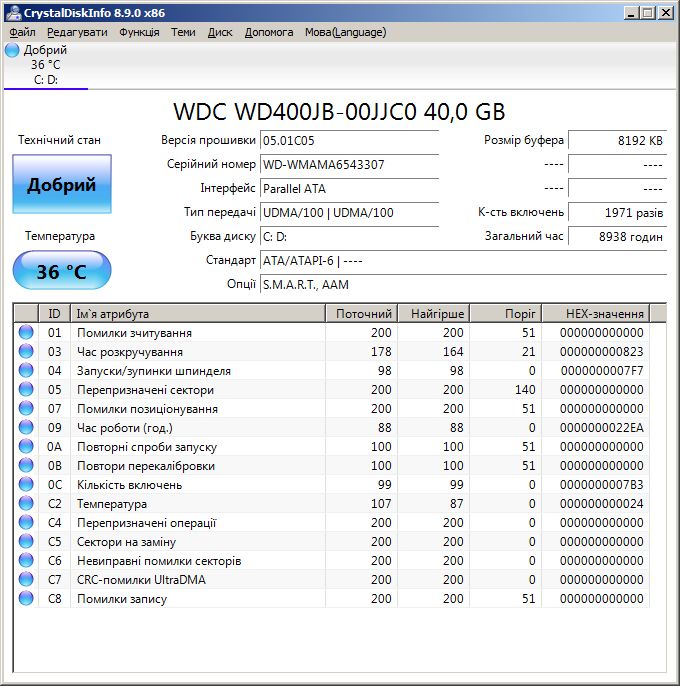The height and width of the screenshot is (686, 680).
Task: Minimize the CrystalDiskInfo window
Action: pos(631,13)
